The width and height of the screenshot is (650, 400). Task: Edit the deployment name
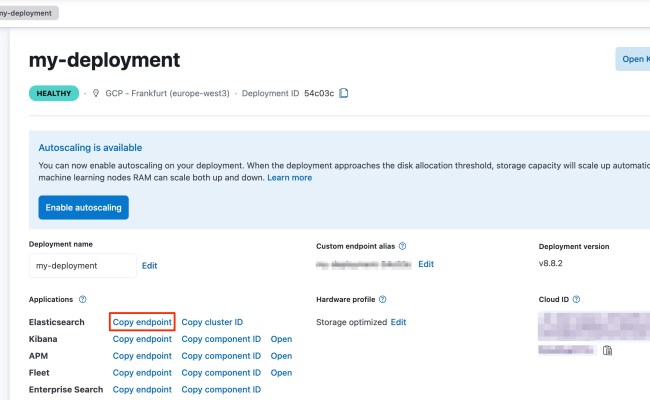point(149,266)
